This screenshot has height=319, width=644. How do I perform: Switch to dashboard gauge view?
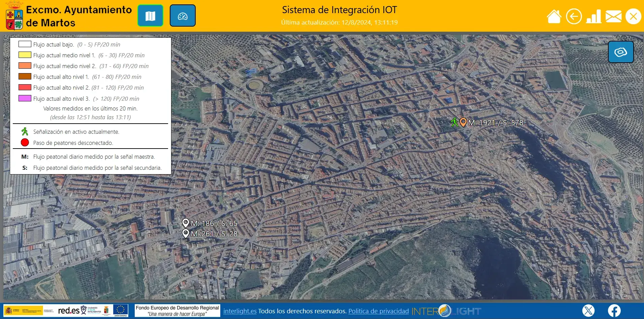tap(183, 15)
